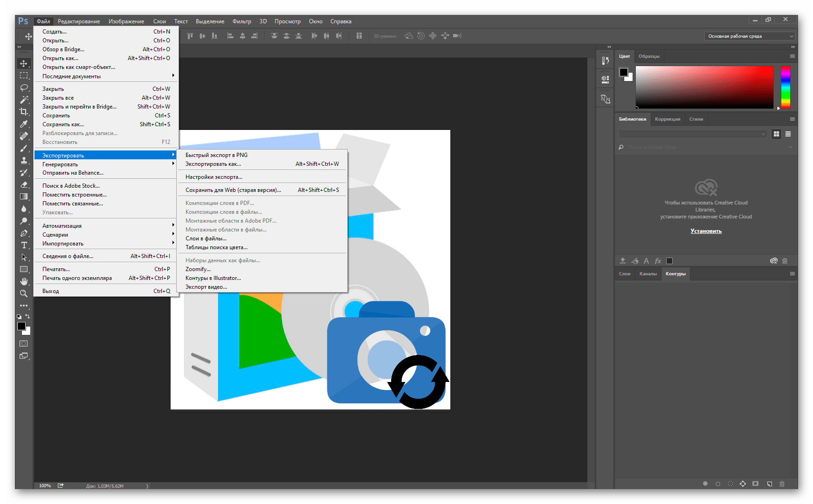Open the Libraries panel flyout menu

[x=792, y=119]
